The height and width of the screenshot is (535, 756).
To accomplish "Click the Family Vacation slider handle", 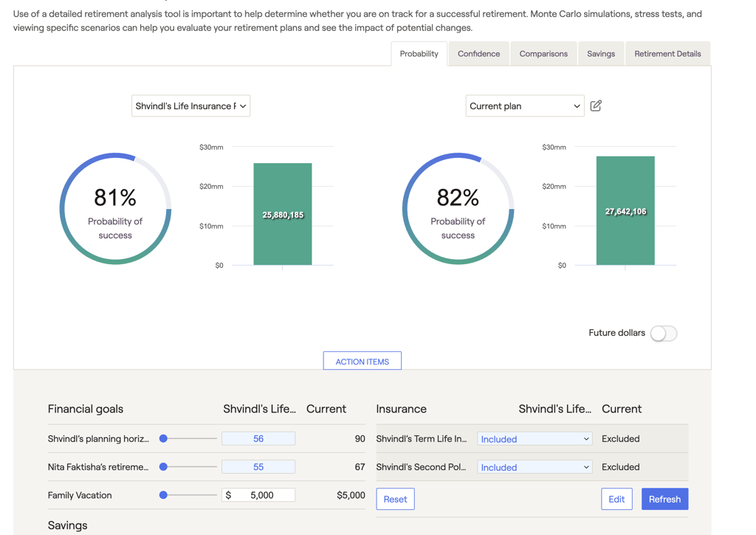I will (x=164, y=495).
